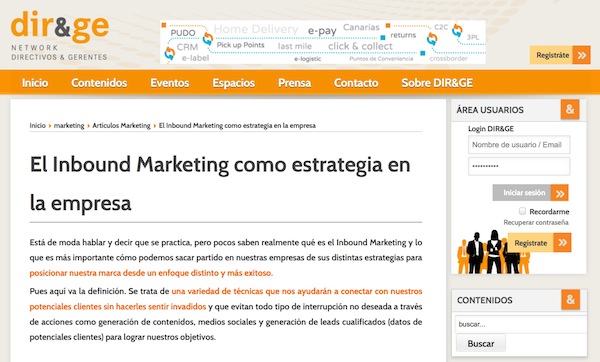This screenshot has width=600, height=362.
Task: Open the Contenidos menu item
Action: click(99, 83)
